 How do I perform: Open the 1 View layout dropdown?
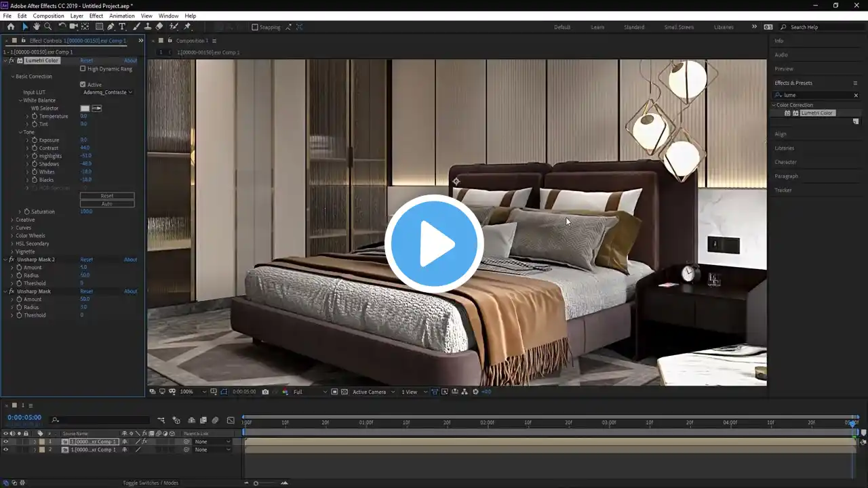point(414,392)
